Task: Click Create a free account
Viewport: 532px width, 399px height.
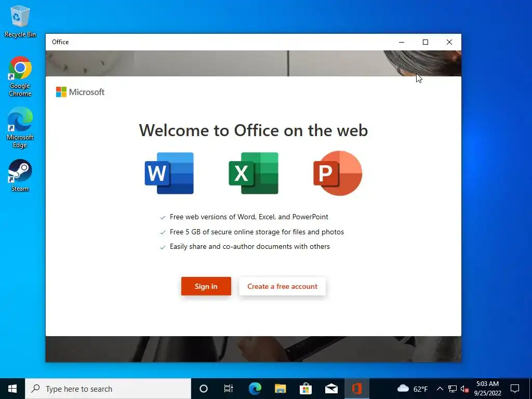Action: click(x=282, y=286)
